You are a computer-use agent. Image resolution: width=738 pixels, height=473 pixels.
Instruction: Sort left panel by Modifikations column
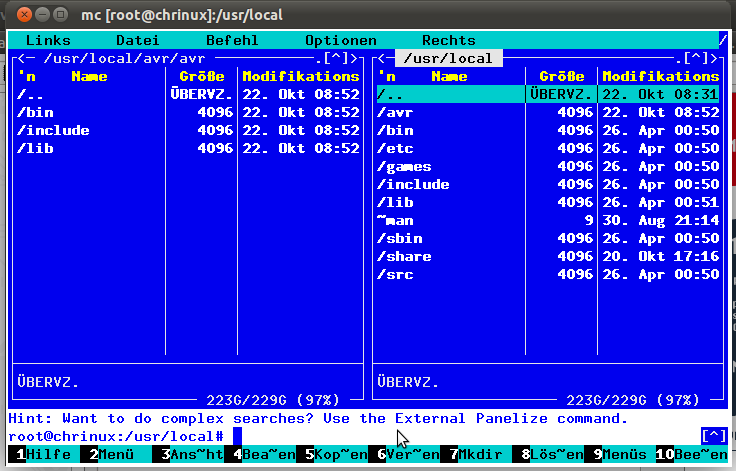coord(301,76)
